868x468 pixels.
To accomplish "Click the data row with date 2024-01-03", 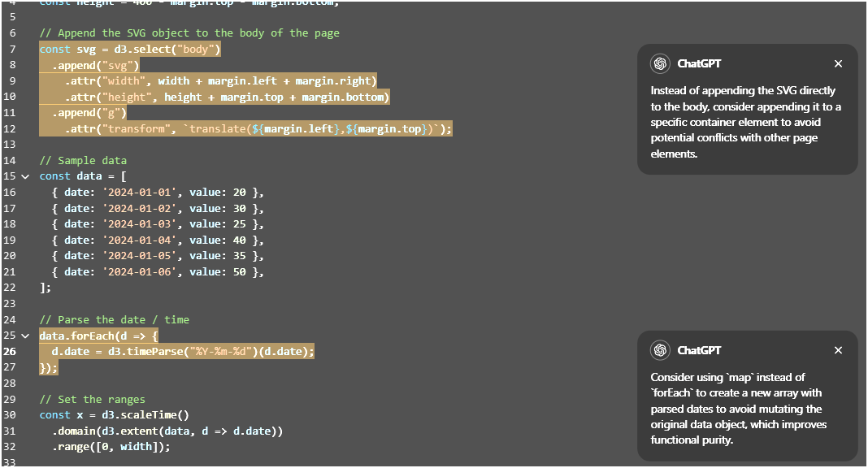I will click(158, 224).
